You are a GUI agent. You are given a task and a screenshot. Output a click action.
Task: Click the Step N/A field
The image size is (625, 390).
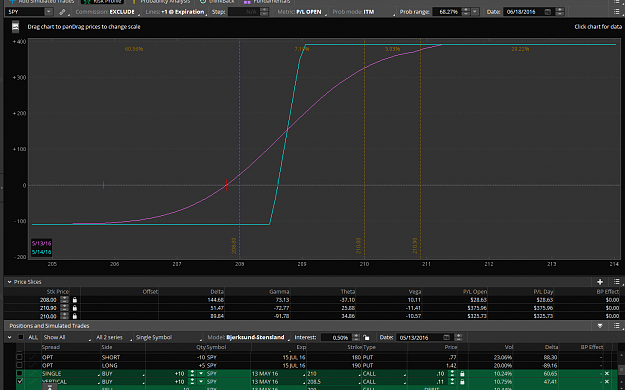(x=243, y=12)
